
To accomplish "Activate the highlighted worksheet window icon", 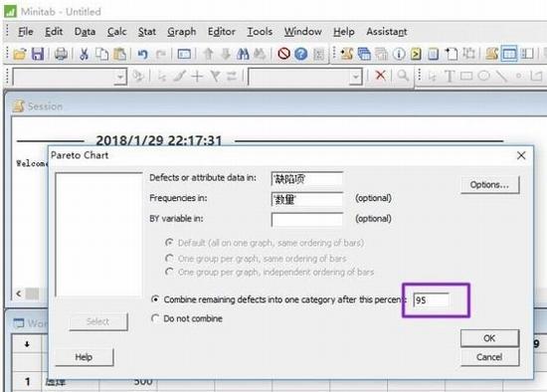I will click(509, 54).
